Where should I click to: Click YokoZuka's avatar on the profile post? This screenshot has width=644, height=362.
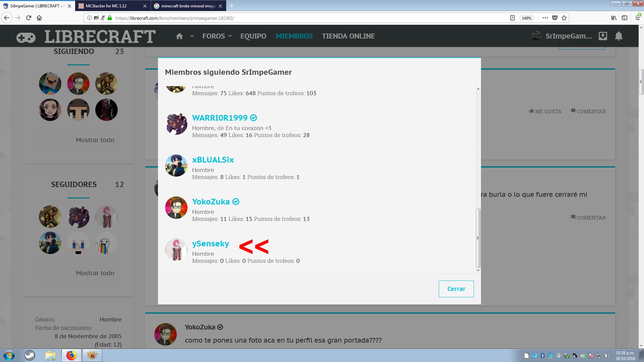(165, 334)
